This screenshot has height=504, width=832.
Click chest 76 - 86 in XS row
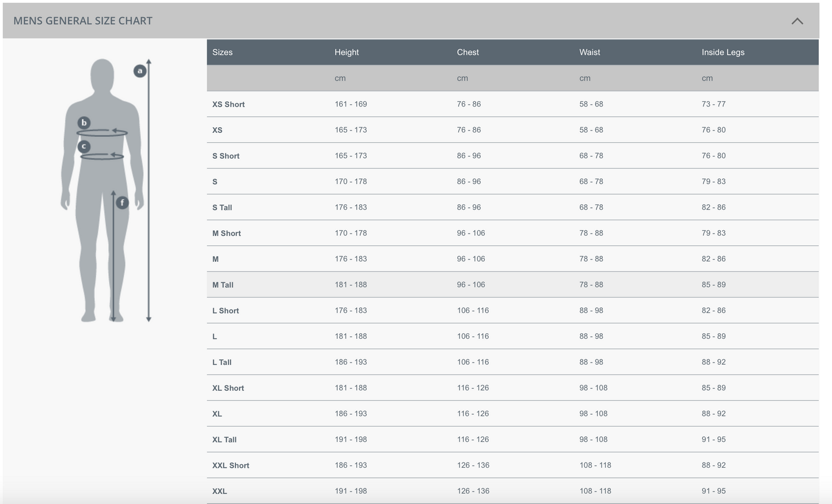(x=469, y=130)
